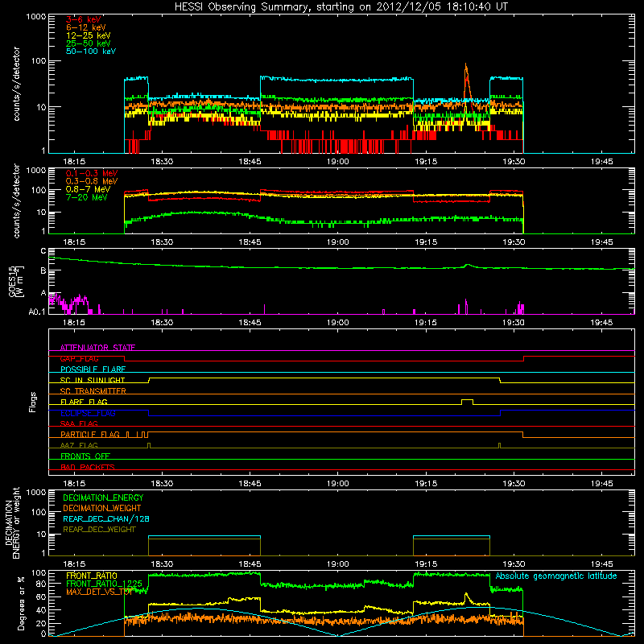This screenshot has height=644, width=644.
Task: Select the 25-50 keV legend label
Action: coord(88,43)
